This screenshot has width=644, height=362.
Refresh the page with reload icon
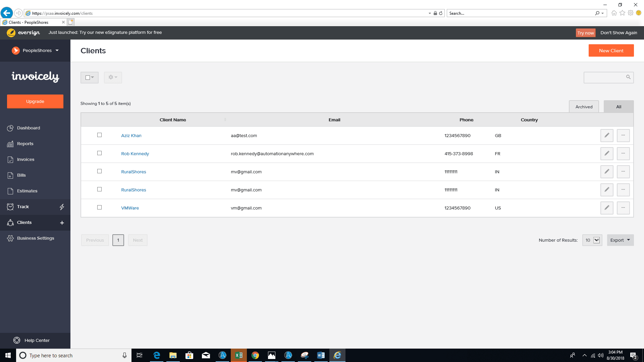(x=441, y=13)
